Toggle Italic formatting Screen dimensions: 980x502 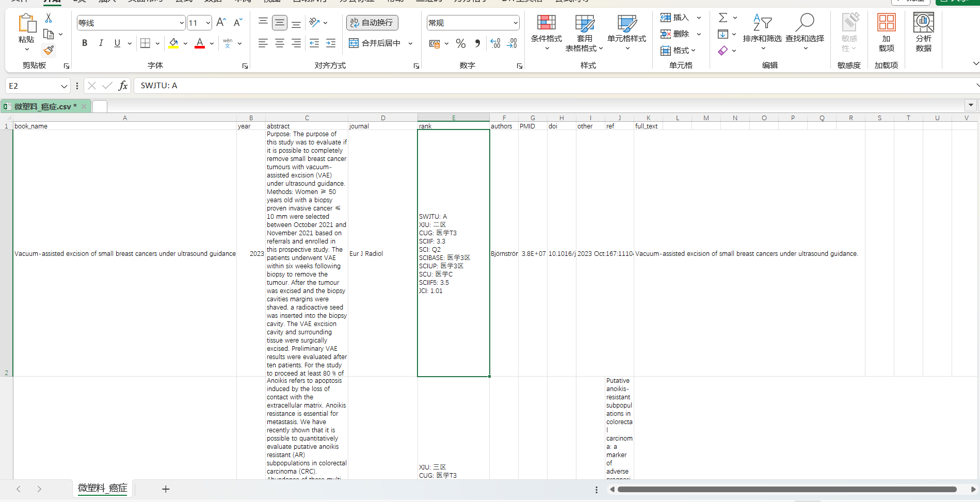pos(101,43)
